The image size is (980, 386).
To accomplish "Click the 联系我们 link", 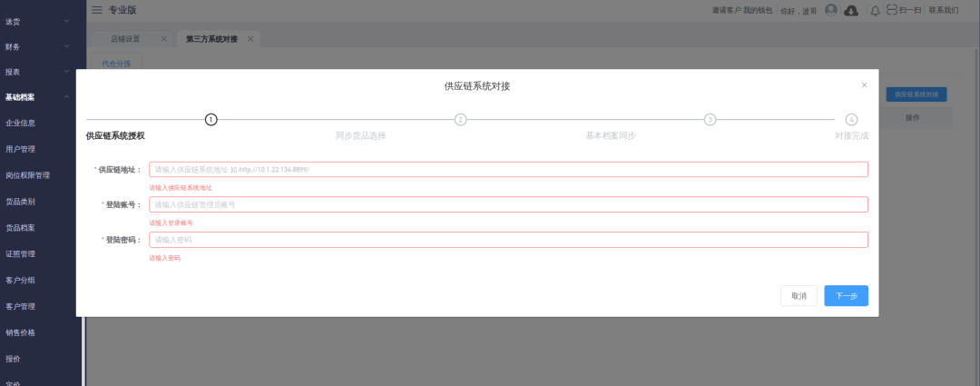I will point(943,11).
